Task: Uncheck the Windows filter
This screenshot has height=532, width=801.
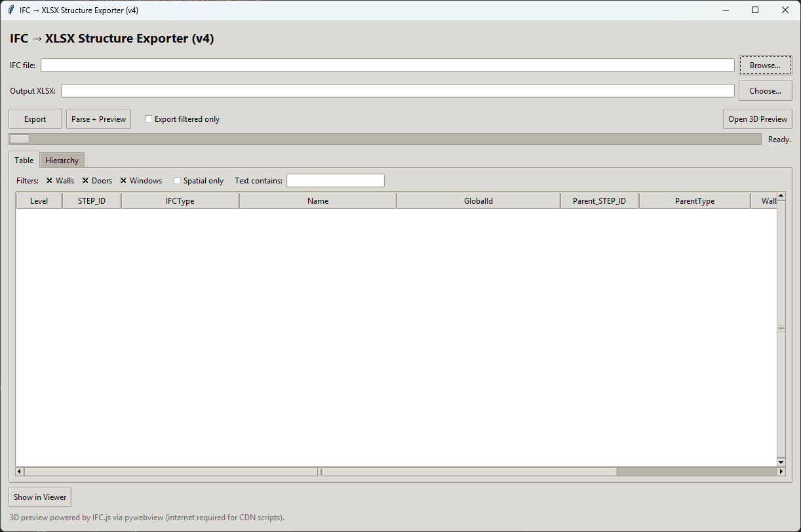Action: tap(123, 181)
